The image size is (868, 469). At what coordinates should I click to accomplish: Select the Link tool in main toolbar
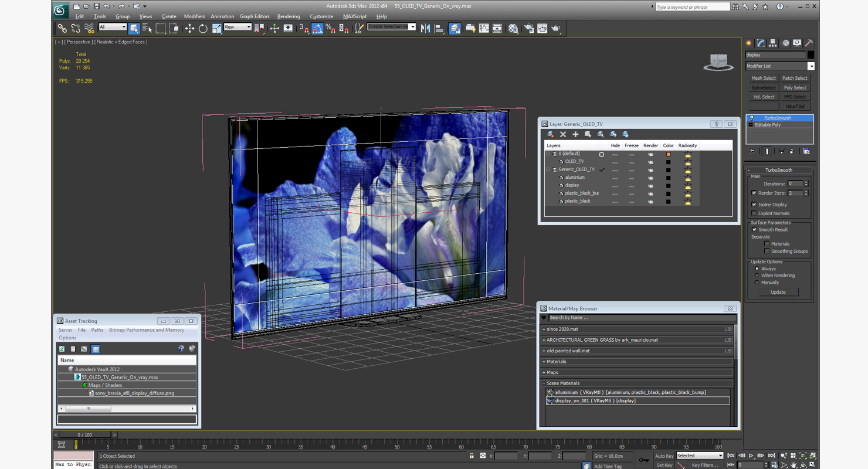tap(62, 28)
